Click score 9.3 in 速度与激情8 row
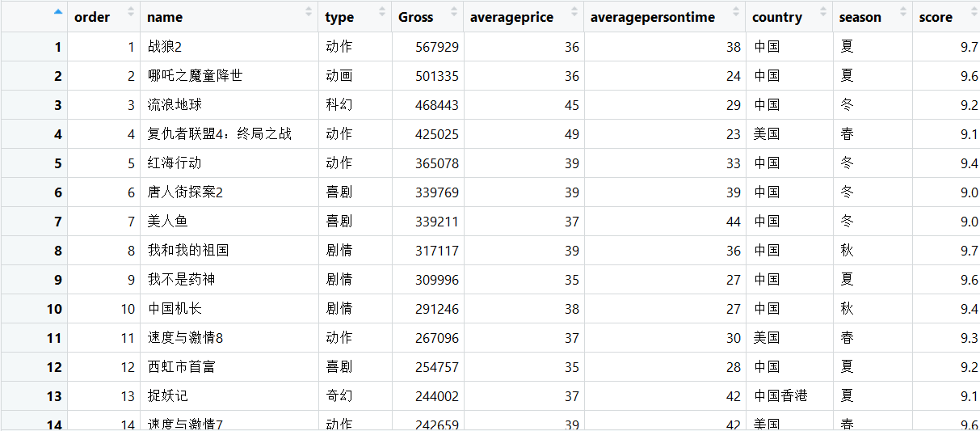This screenshot has height=431, width=980. click(x=969, y=338)
